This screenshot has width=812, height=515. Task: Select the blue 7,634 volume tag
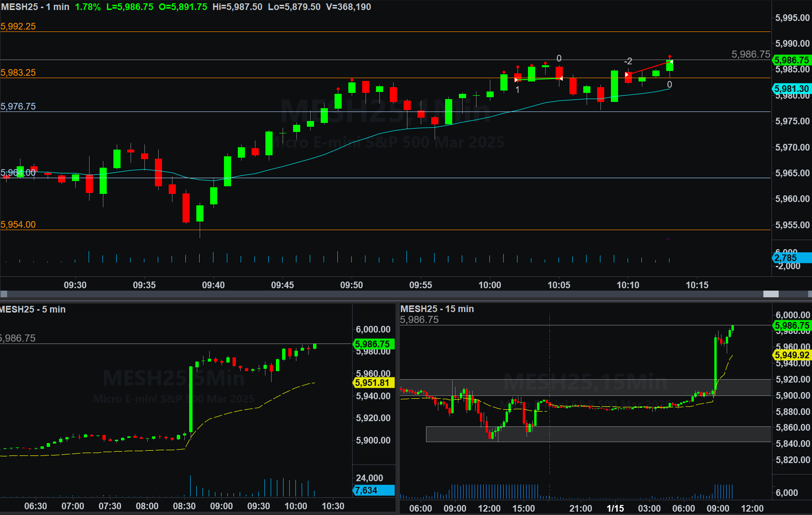pos(374,490)
